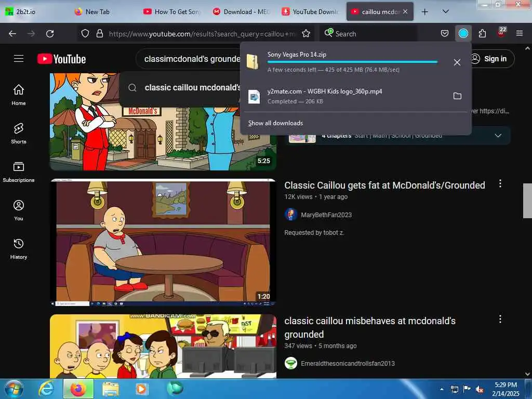
Task: Open MaryBethFan2023 channel link
Action: [x=326, y=215]
